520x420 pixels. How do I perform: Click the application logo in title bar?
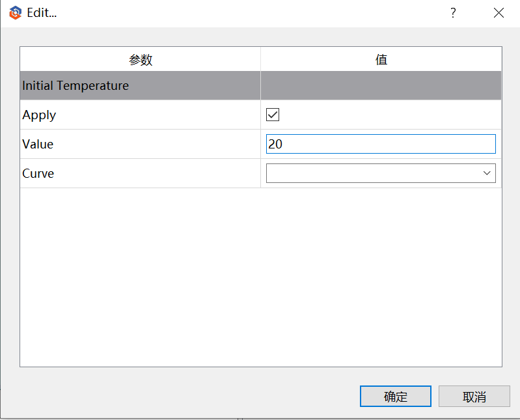click(x=15, y=13)
